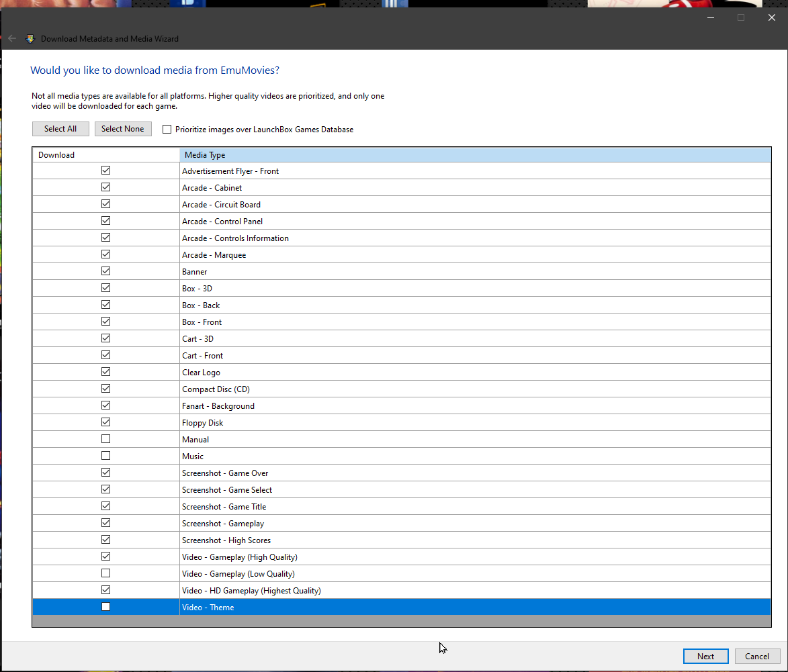Select Video - Gameplay (Low Quality) label
Screen dimensions: 788x672
(x=238, y=574)
